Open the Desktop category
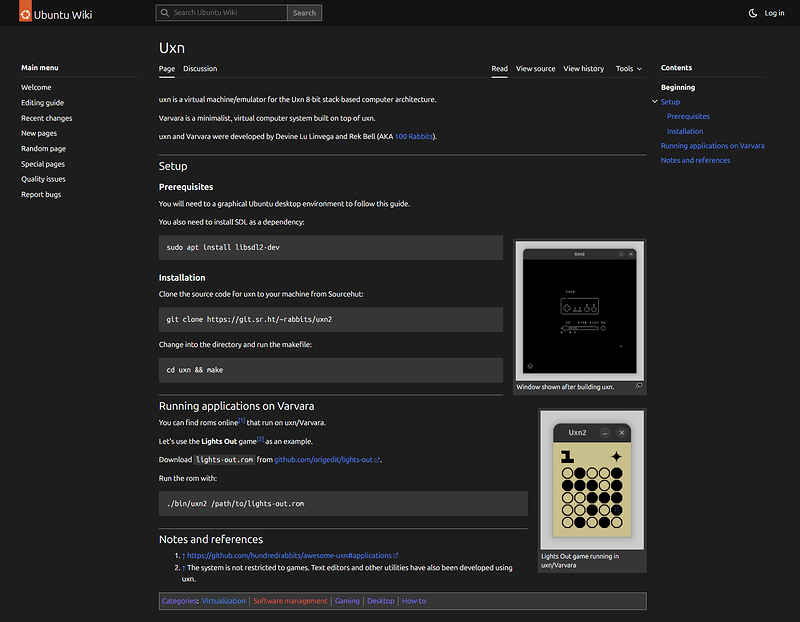This screenshot has height=622, width=800. [x=381, y=601]
